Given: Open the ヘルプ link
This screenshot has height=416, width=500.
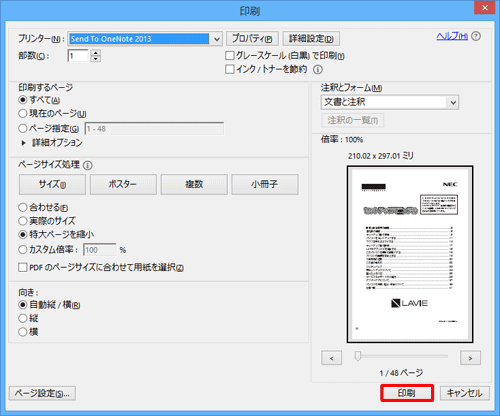Looking at the screenshot, I should click(x=452, y=36).
